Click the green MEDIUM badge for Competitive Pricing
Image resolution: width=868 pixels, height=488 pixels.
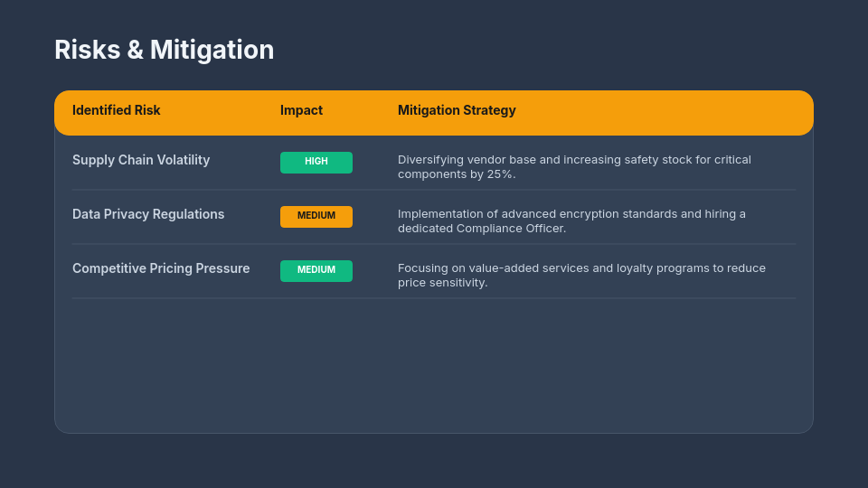coord(316,270)
